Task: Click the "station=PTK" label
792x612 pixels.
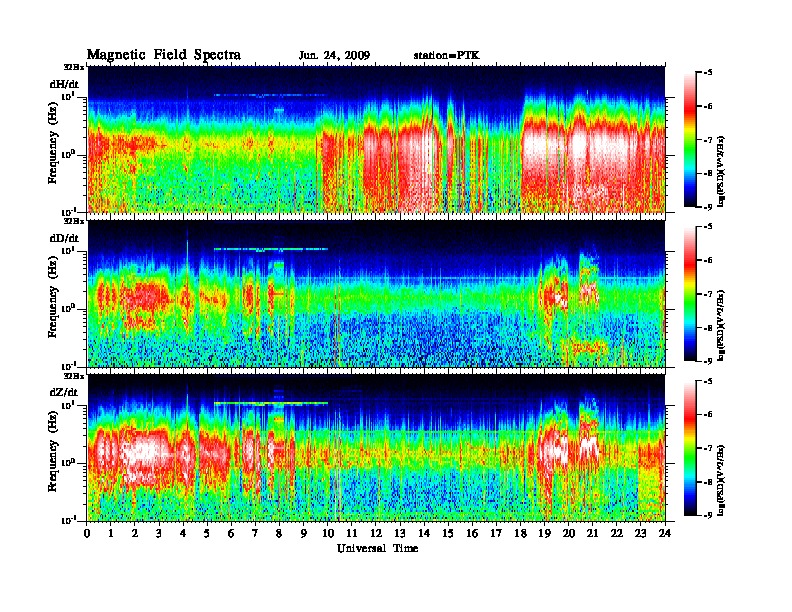Action: click(x=447, y=56)
